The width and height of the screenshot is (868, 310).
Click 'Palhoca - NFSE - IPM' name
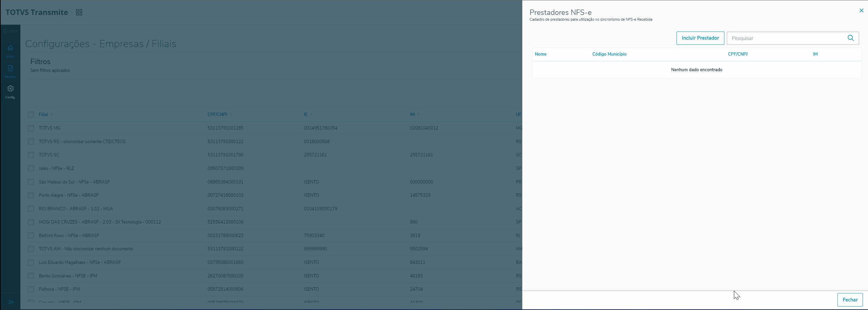pyautogui.click(x=59, y=289)
